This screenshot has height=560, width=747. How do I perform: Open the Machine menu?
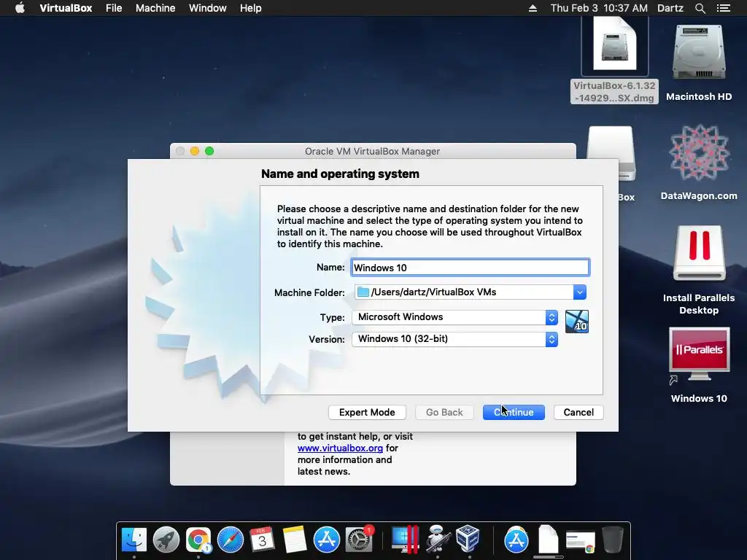pos(155,8)
